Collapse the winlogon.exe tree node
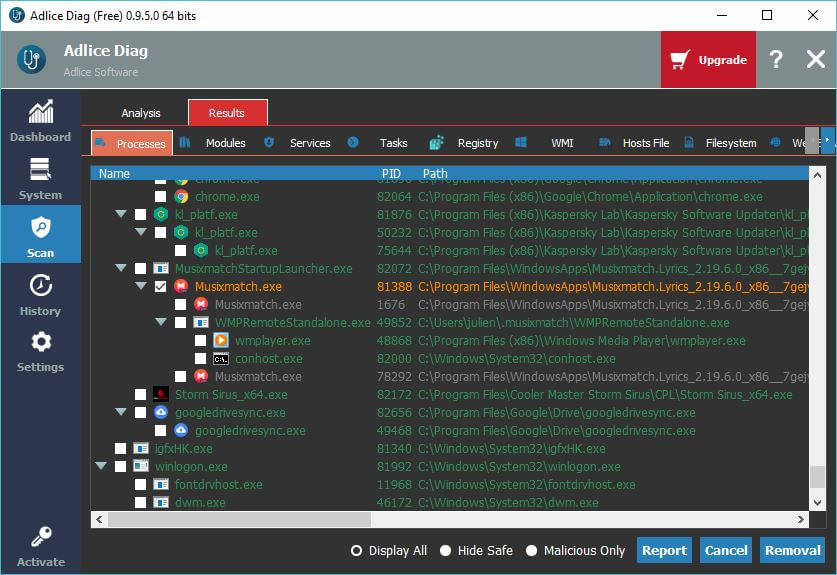Viewport: 837px width, 575px height. coord(101,467)
